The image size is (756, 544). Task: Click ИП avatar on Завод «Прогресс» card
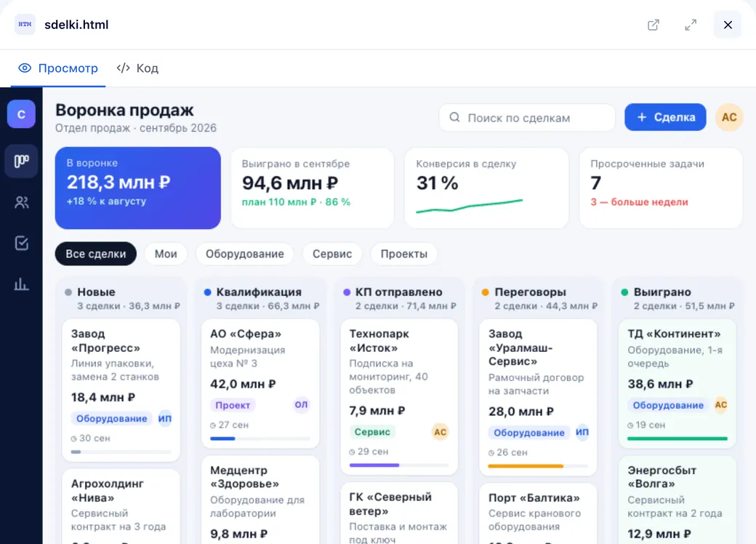point(165,419)
